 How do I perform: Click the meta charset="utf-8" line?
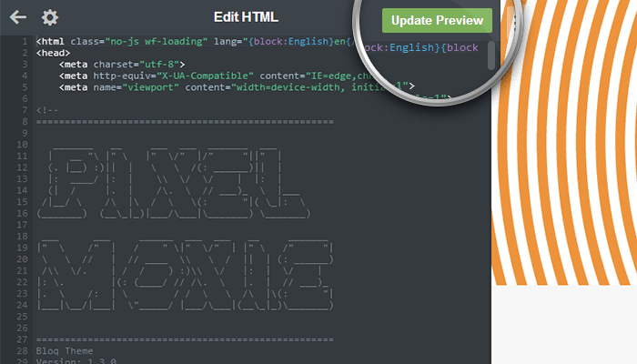pos(122,65)
